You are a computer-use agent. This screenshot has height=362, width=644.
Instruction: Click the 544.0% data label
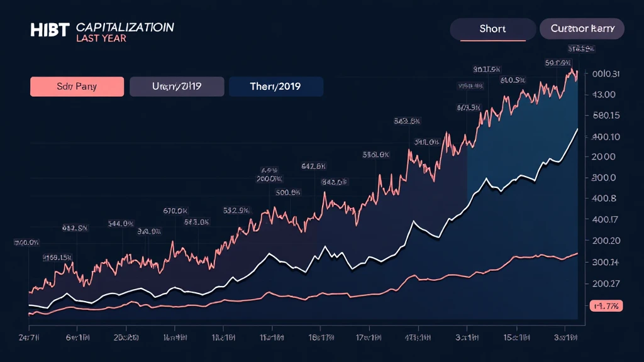pyautogui.click(x=120, y=223)
